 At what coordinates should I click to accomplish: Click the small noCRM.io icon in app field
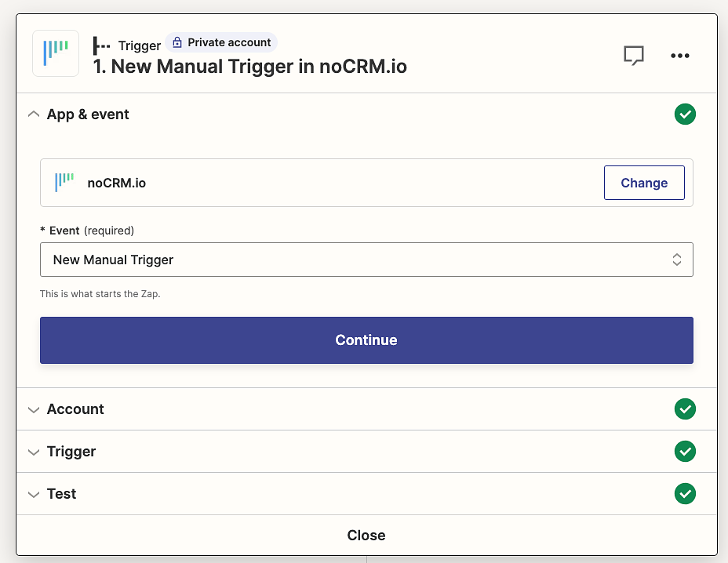[64, 183]
